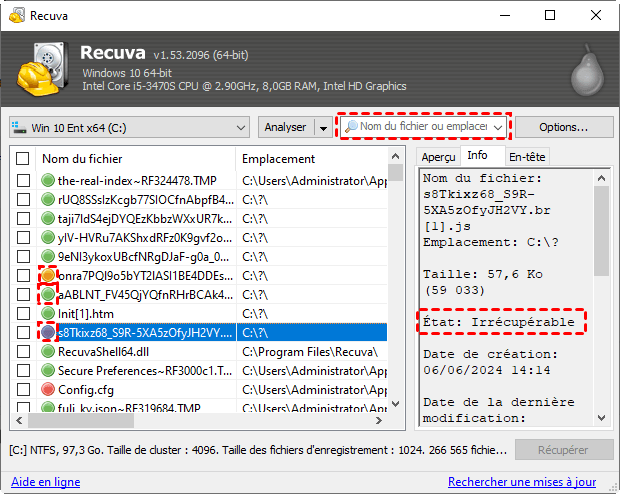The height and width of the screenshot is (494, 620).
Task: Click the NTFS status bar text
Action: pos(258,450)
